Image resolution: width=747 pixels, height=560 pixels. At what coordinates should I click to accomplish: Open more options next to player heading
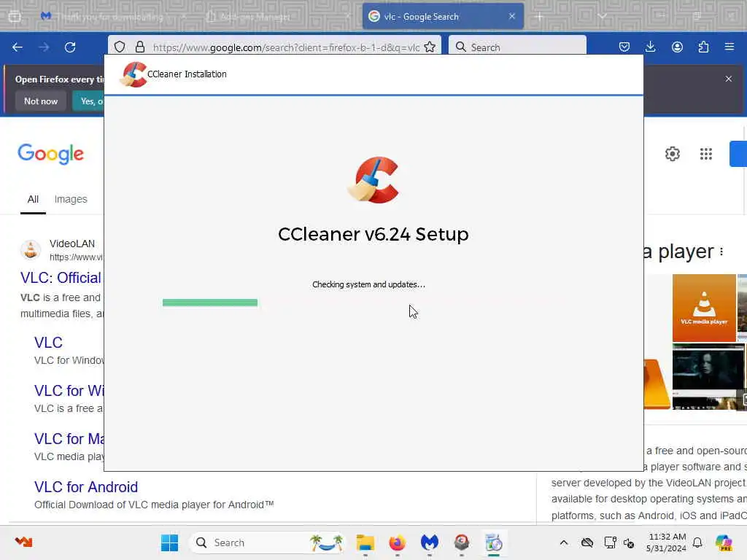tap(721, 252)
